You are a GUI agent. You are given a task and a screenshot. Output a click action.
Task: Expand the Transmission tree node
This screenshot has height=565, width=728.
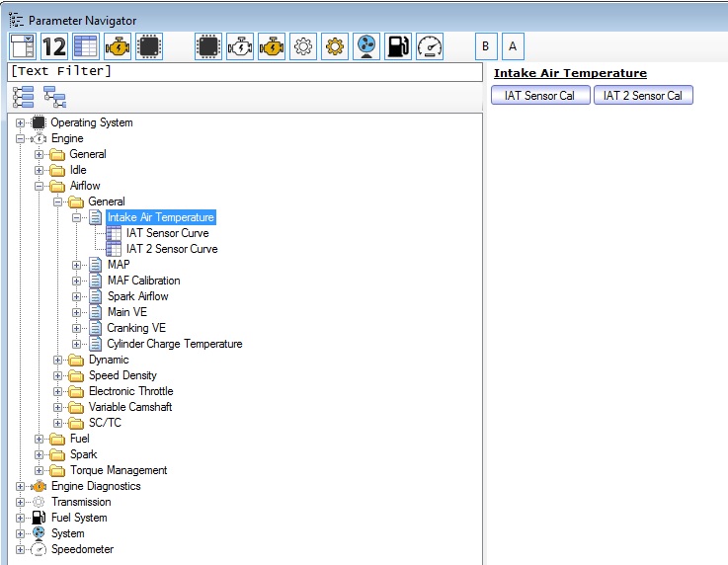(21, 502)
